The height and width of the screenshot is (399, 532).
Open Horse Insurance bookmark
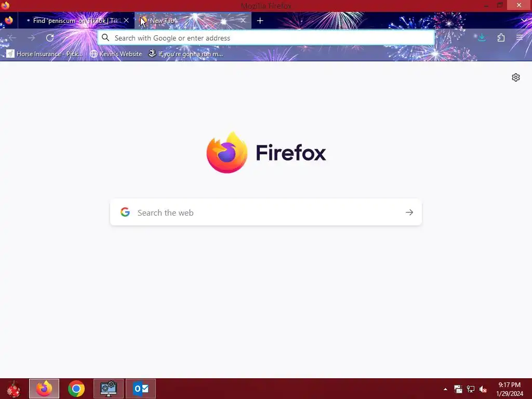click(x=45, y=54)
